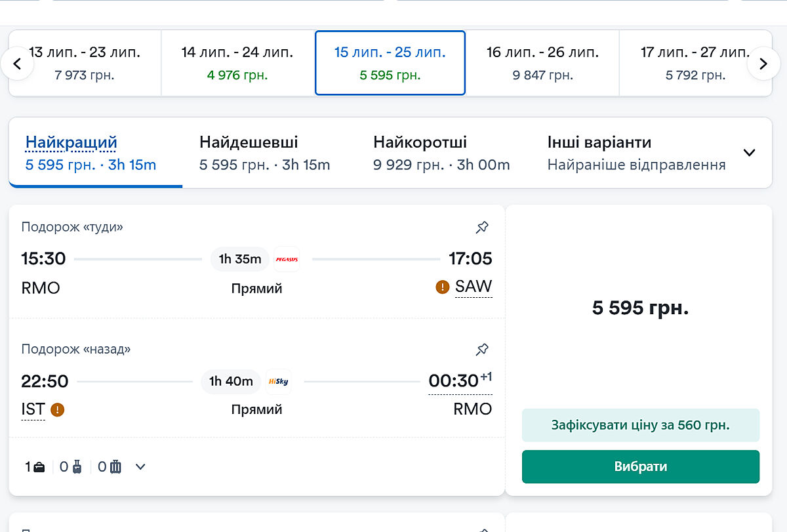This screenshot has height=532, width=787.
Task: Pin the outbound «туди» flight
Action: [x=482, y=228]
